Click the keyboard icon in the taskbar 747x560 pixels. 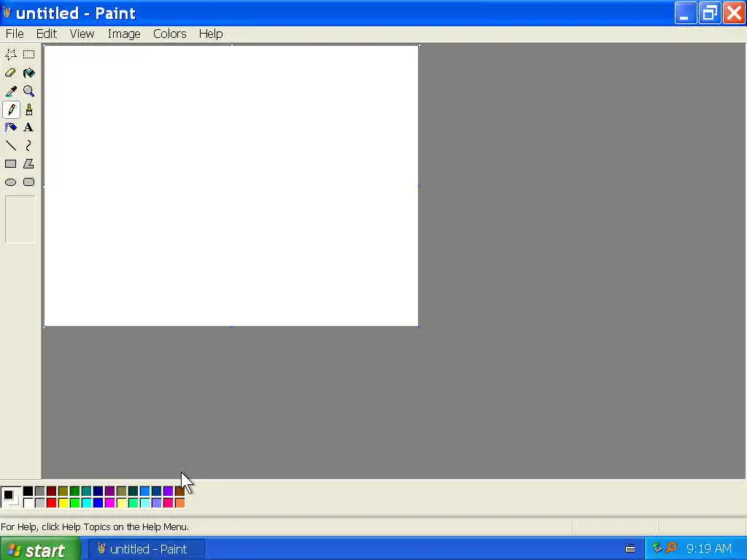tap(630, 549)
